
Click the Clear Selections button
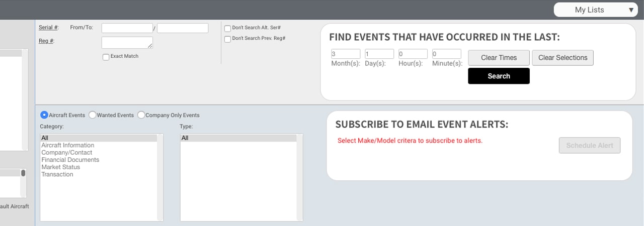click(562, 58)
